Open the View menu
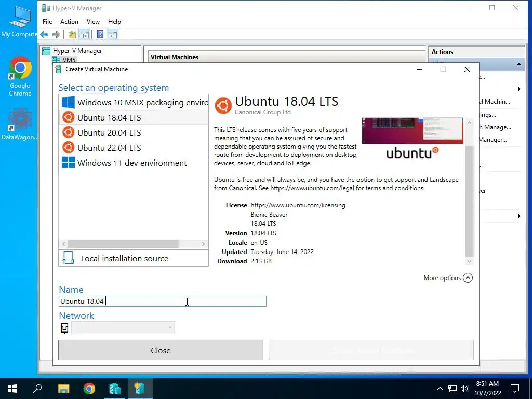This screenshot has height=399, width=532. pos(93,22)
